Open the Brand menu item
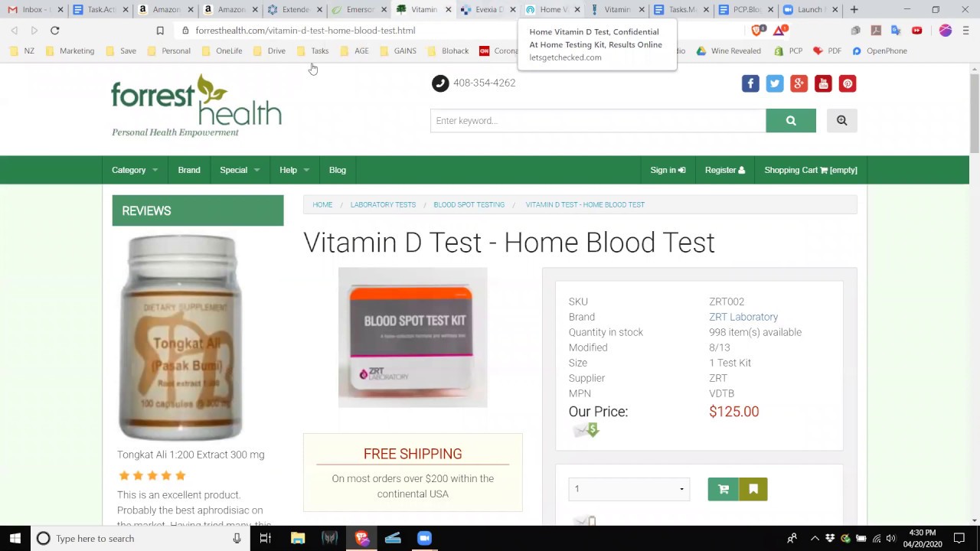This screenshot has width=980, height=551. coord(189,170)
